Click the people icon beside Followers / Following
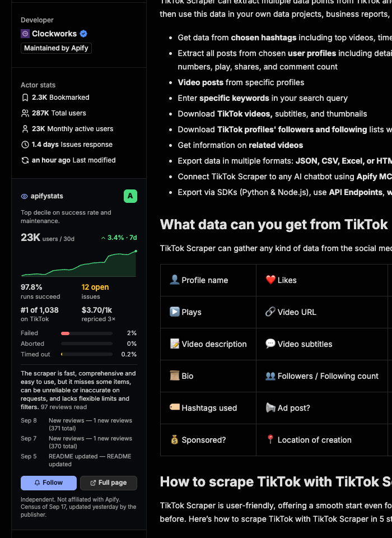Screen dimensions: 392x538 coord(270,375)
